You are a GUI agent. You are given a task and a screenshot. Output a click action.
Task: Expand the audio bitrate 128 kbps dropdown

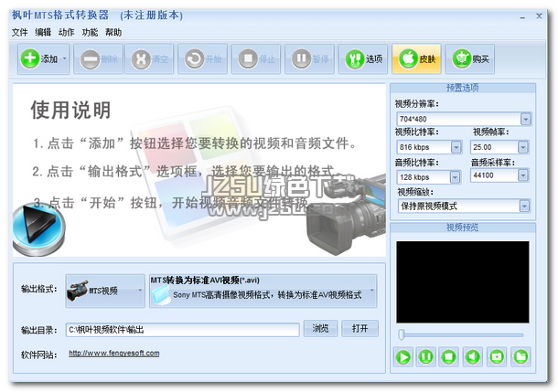click(x=456, y=177)
